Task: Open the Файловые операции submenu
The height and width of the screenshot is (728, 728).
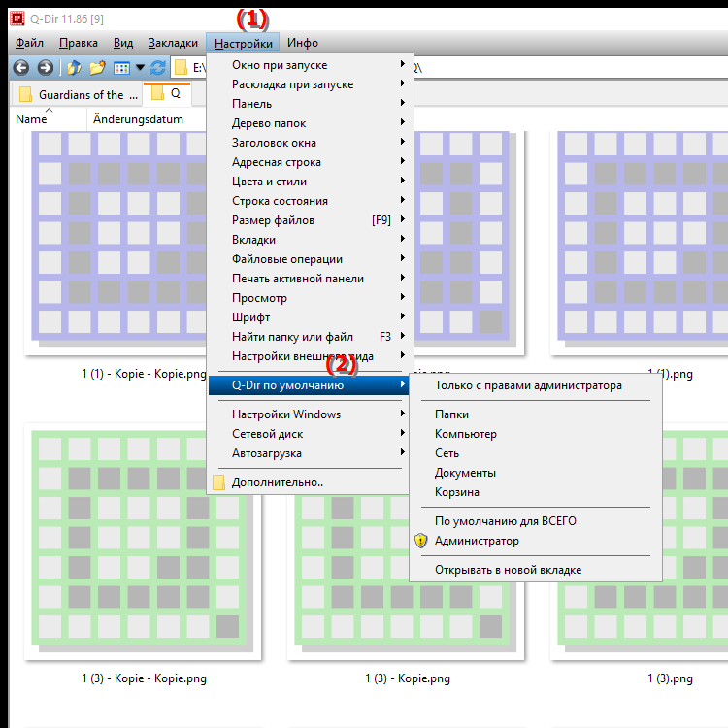Action: [x=309, y=259]
